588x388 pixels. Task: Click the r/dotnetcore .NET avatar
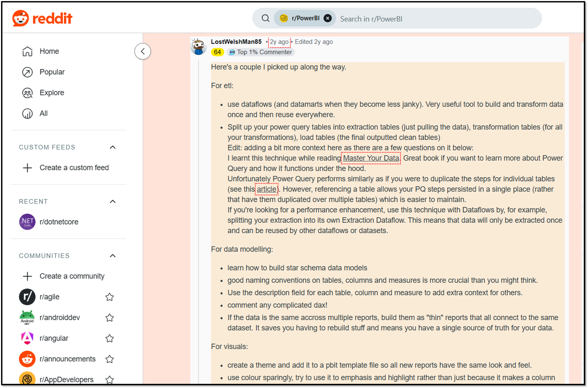[x=27, y=222]
